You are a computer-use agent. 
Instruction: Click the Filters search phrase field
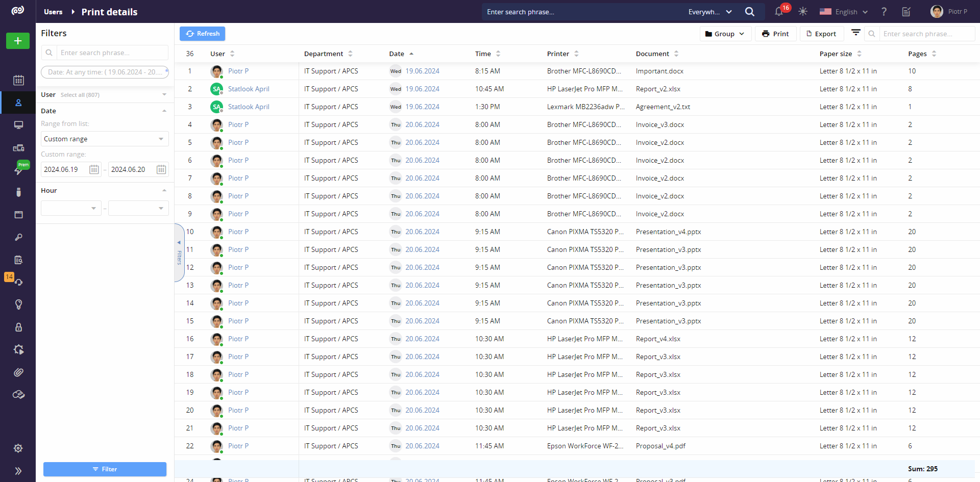point(111,53)
